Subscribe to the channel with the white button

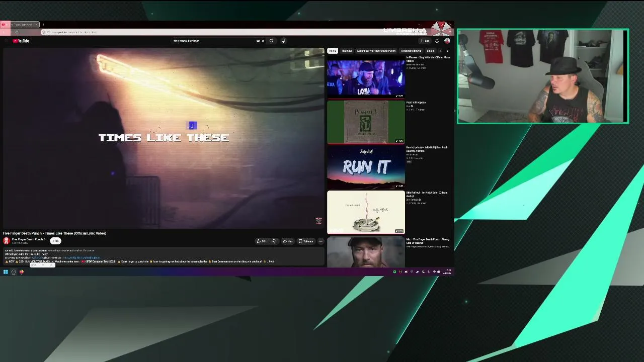coord(55,241)
